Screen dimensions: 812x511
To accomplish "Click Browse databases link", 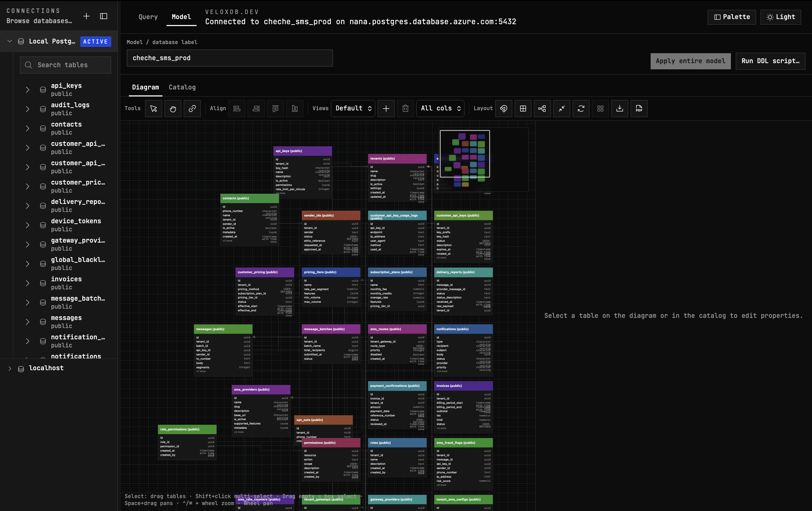I will point(39,21).
